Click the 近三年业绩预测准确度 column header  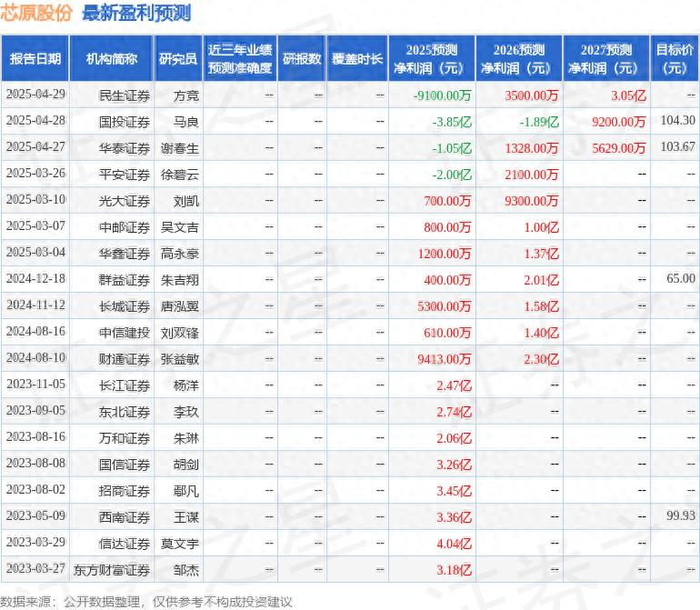click(240, 59)
